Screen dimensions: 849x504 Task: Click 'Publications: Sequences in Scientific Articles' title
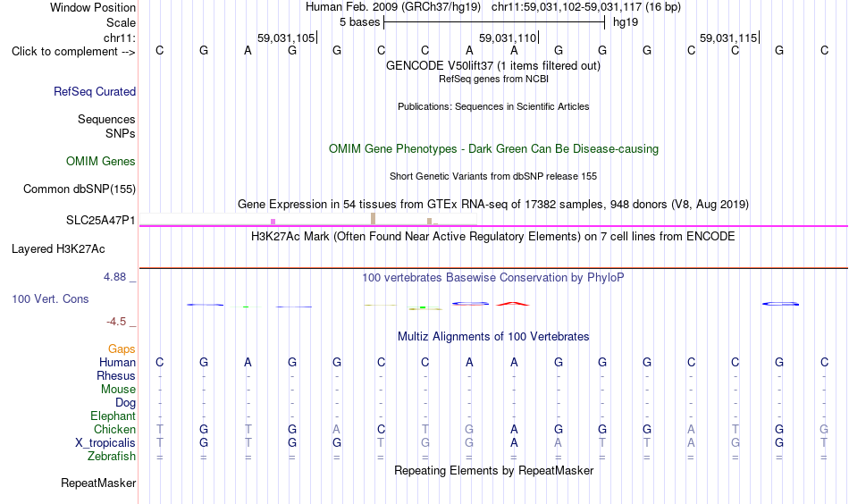pyautogui.click(x=493, y=106)
